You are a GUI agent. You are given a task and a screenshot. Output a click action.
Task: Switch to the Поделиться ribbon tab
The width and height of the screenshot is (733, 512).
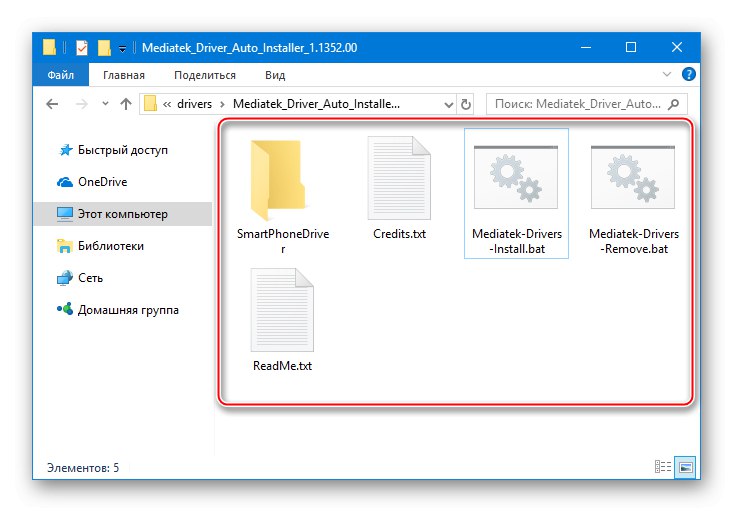(205, 75)
